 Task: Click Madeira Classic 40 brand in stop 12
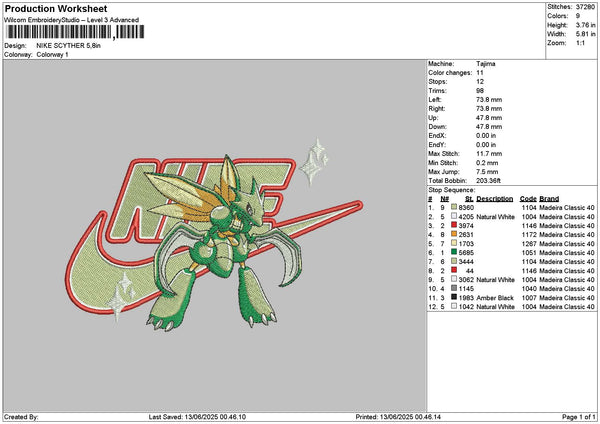click(567, 307)
